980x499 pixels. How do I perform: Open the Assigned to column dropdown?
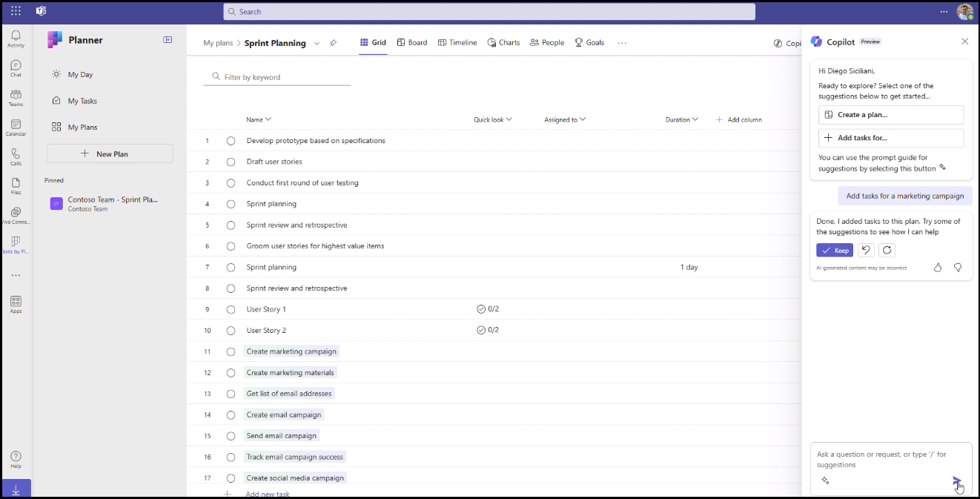(x=583, y=119)
